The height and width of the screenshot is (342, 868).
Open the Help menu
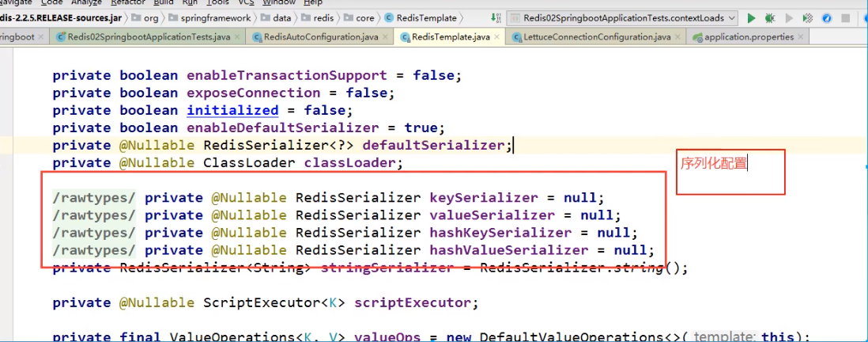[x=313, y=2]
